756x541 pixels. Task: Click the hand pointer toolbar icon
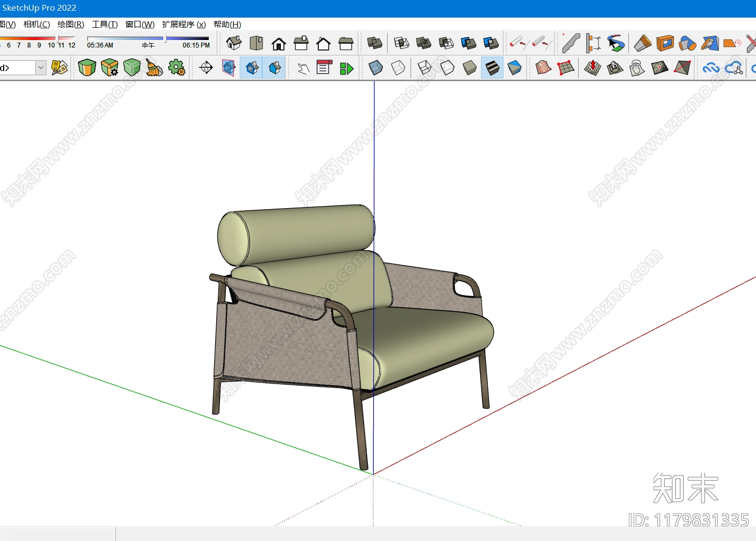(x=303, y=68)
